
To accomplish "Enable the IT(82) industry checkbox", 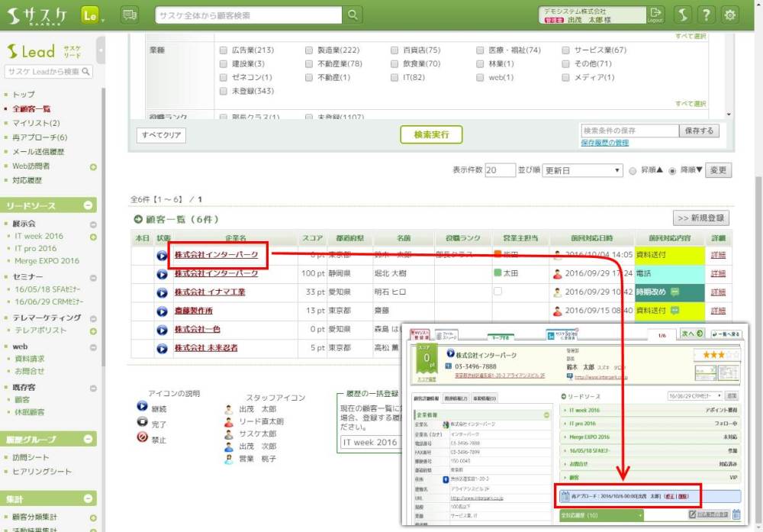I will [394, 78].
